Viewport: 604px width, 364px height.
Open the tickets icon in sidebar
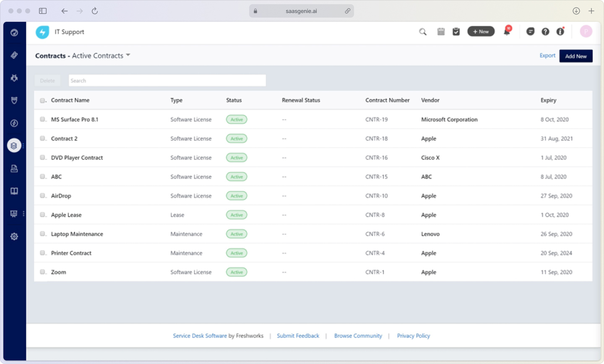click(14, 55)
